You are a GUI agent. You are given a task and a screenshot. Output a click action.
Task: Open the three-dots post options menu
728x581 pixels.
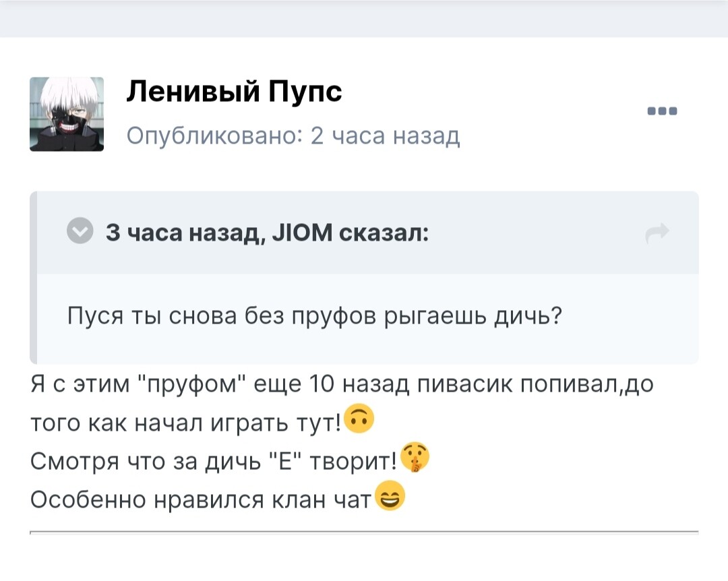pyautogui.click(x=661, y=112)
